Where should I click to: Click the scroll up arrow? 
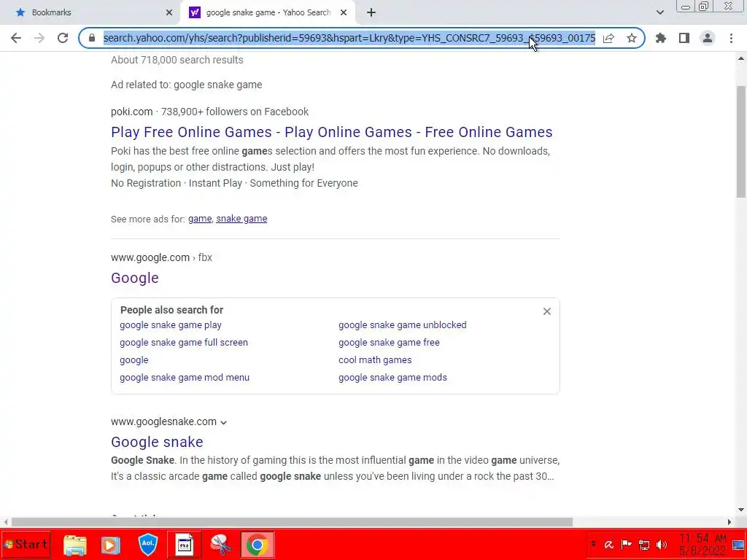tap(741, 58)
